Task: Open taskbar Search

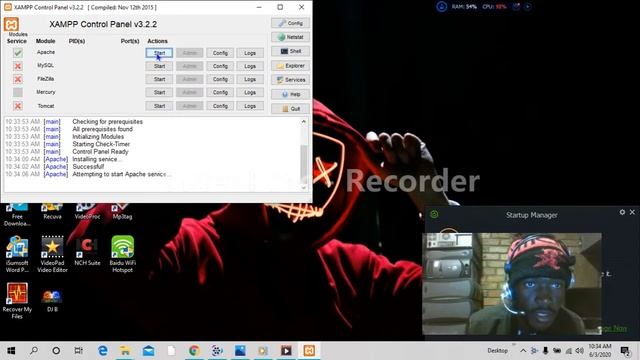Action: tap(34, 351)
